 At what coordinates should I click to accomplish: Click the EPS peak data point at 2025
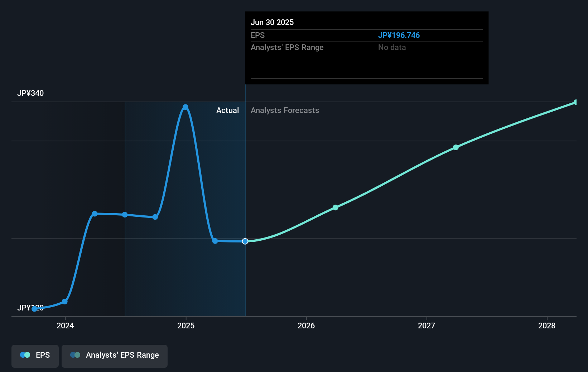coord(185,107)
